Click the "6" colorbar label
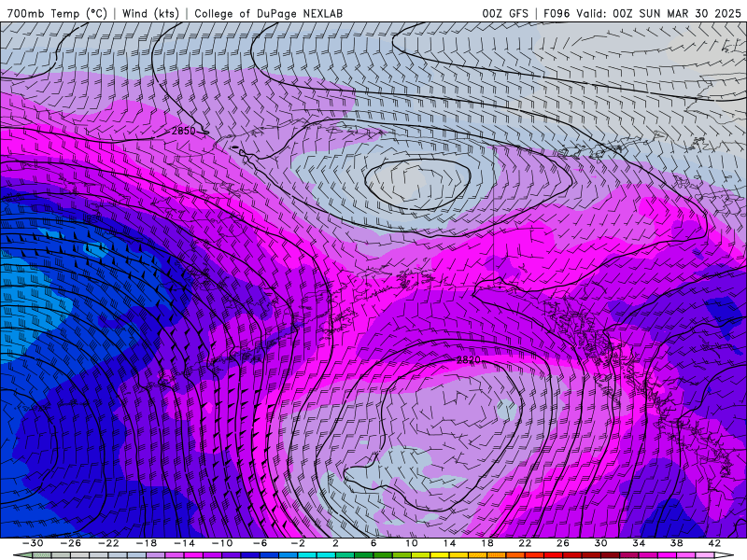747x560 pixels. pyautogui.click(x=373, y=543)
